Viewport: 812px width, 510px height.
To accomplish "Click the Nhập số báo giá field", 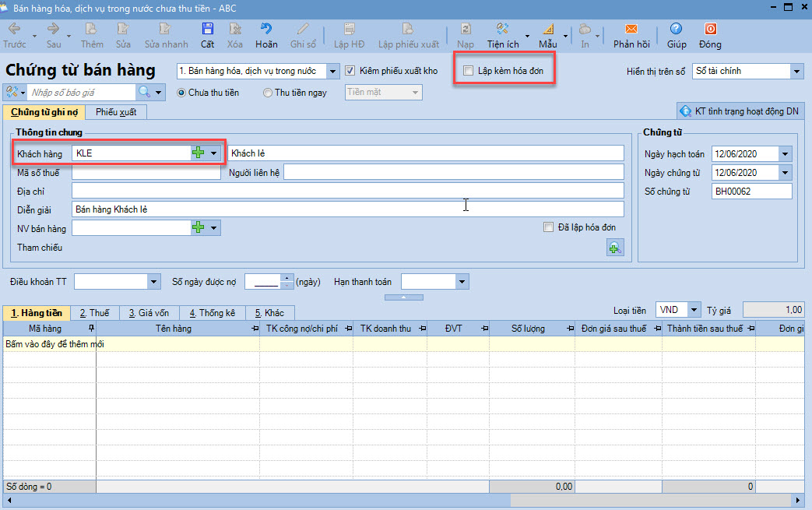I will click(81, 92).
